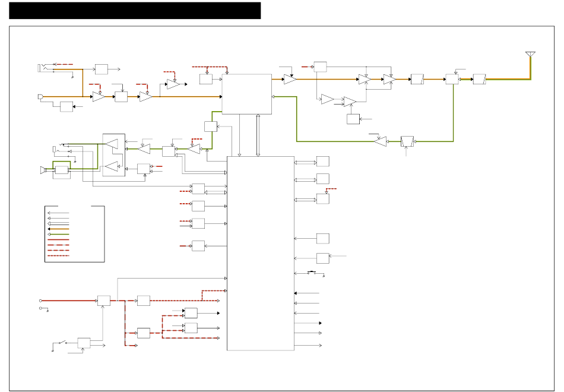Select the large tall central controller block

(x=261, y=253)
